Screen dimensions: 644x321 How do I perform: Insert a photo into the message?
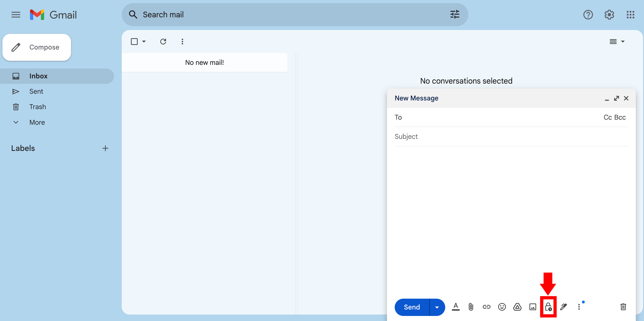pyautogui.click(x=533, y=307)
